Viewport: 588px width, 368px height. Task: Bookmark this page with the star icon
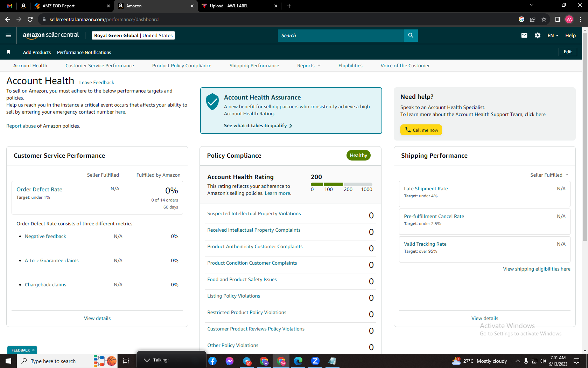tap(544, 19)
